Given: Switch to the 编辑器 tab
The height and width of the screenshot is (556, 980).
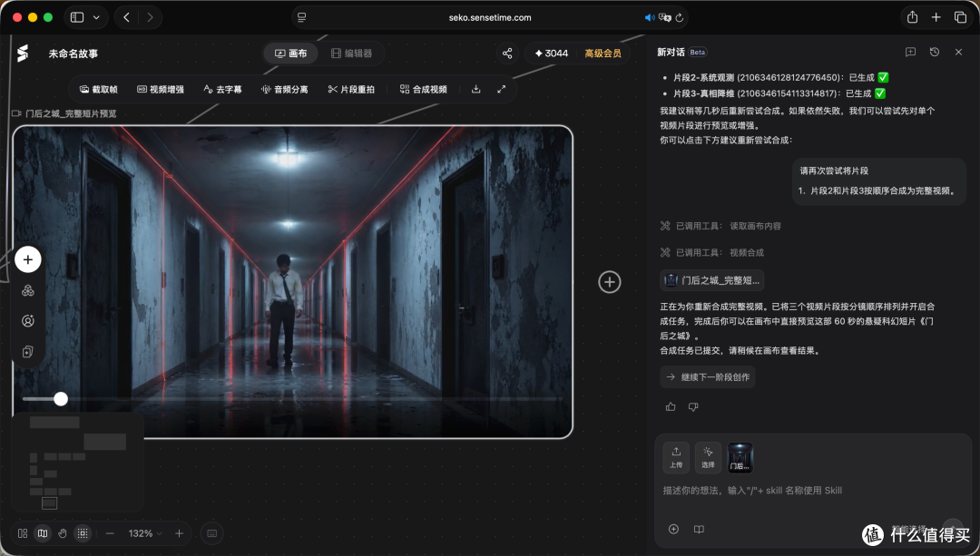Looking at the screenshot, I should (x=351, y=54).
